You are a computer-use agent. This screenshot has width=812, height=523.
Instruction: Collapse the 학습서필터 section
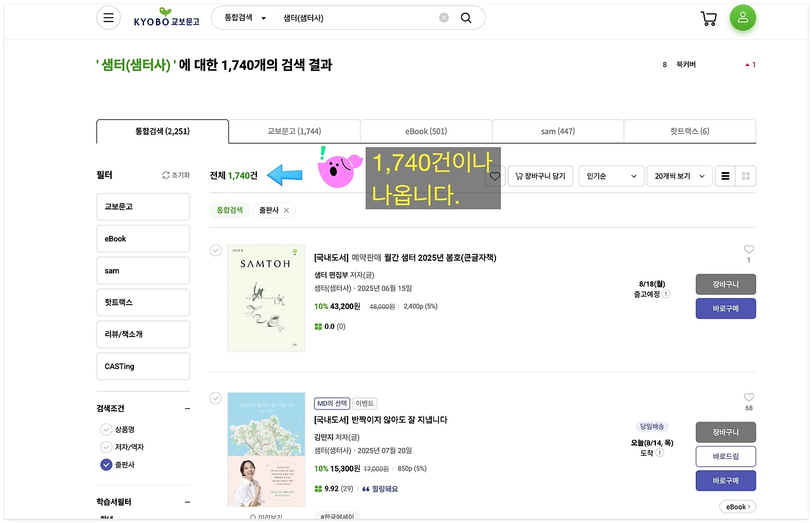187,502
